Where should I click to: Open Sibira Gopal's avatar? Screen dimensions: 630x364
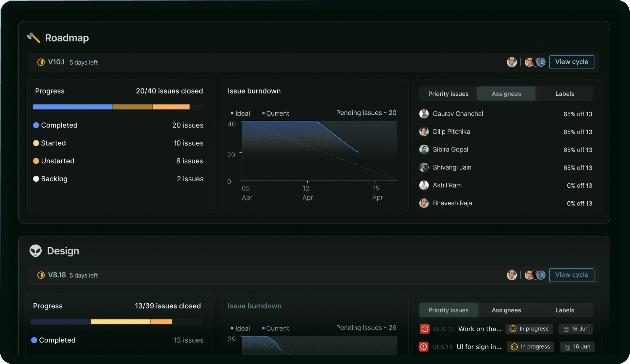[x=424, y=150]
